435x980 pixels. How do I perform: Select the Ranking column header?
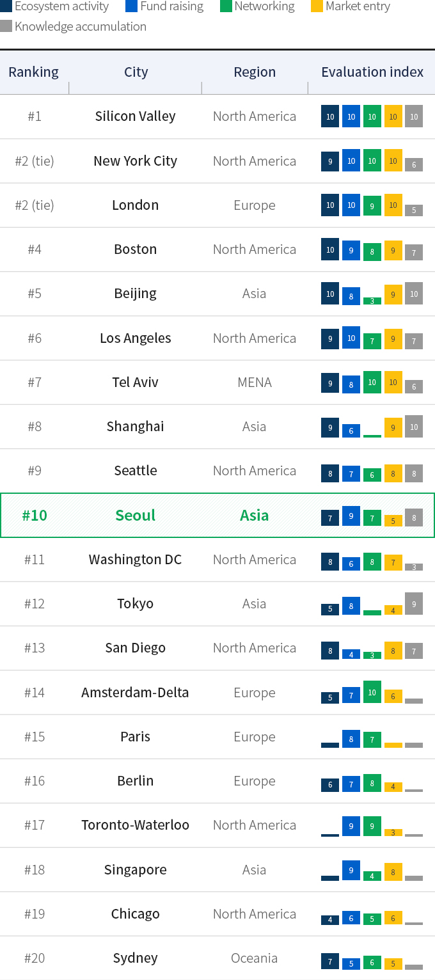coord(33,72)
